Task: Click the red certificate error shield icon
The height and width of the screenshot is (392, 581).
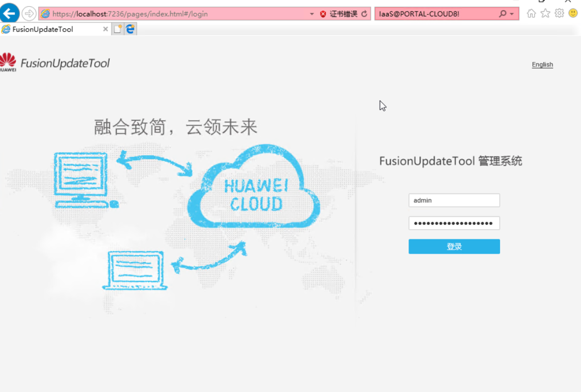Action: click(x=323, y=14)
